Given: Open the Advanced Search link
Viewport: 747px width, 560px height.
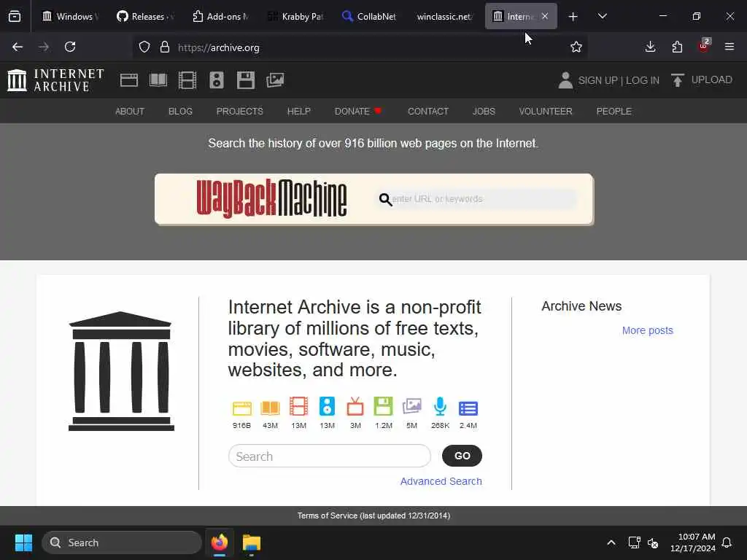Looking at the screenshot, I should (441, 481).
